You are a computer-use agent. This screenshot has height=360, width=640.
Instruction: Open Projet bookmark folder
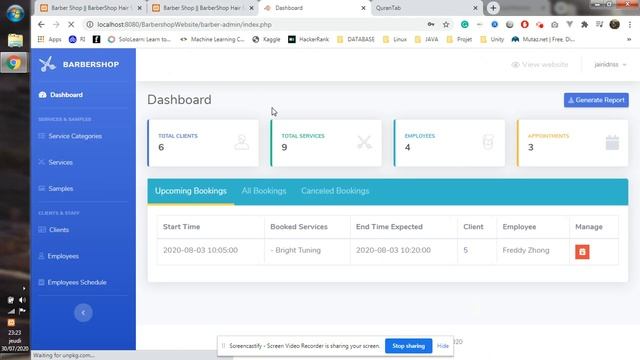click(460, 39)
